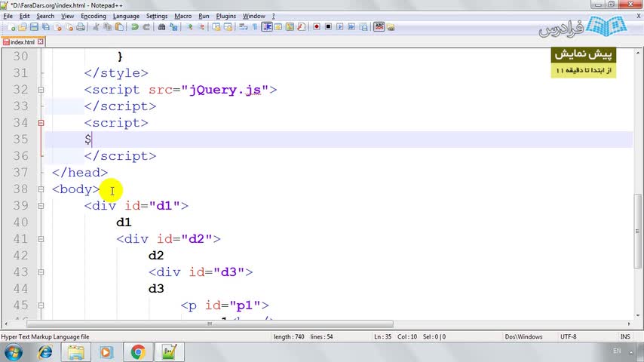Click the macro Playback icon
644x362 pixels.
(339, 27)
